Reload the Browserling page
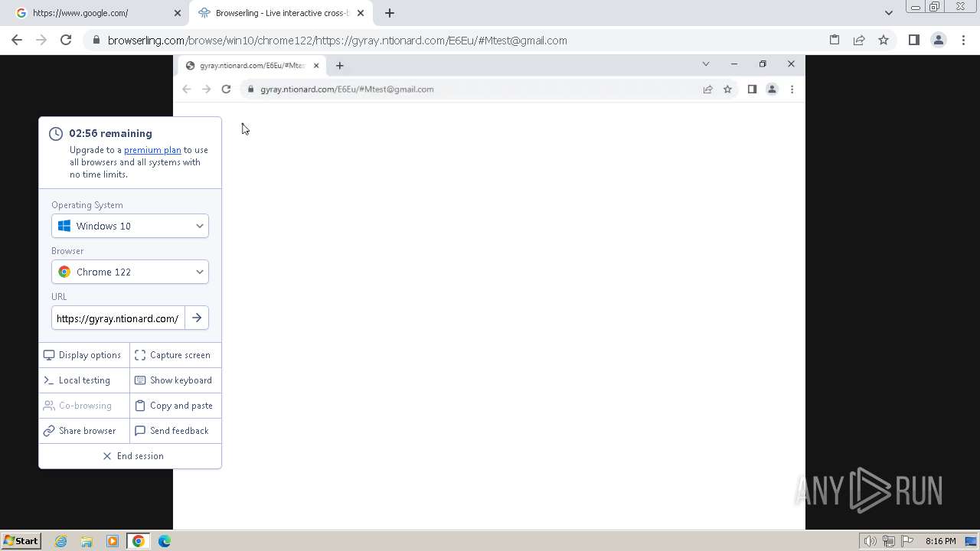Screen dimensions: 980x551 pos(66,41)
